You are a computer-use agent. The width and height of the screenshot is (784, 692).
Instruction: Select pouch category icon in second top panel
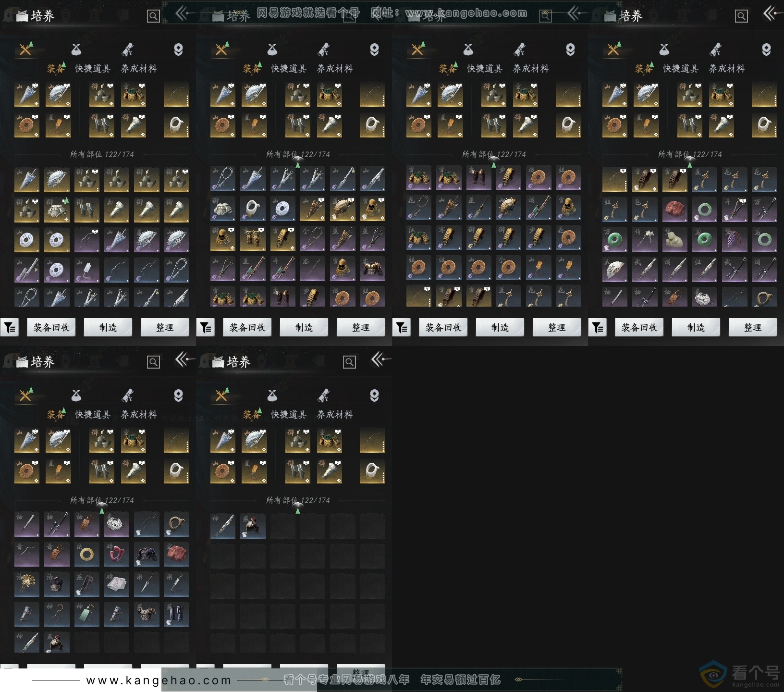coord(272,49)
